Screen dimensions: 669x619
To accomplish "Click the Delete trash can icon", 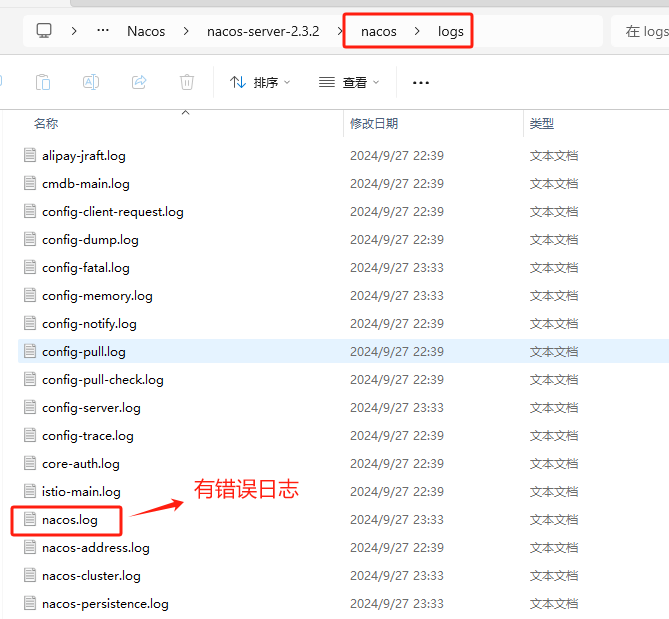I will 187,82.
